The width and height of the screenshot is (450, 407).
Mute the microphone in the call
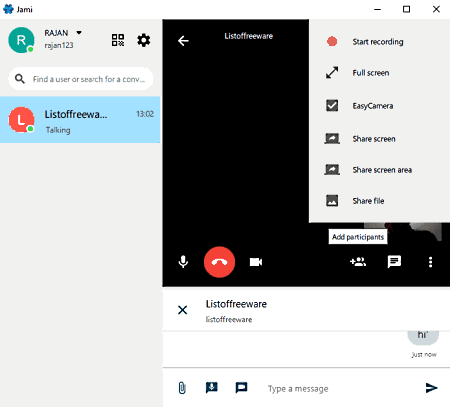[x=183, y=262]
